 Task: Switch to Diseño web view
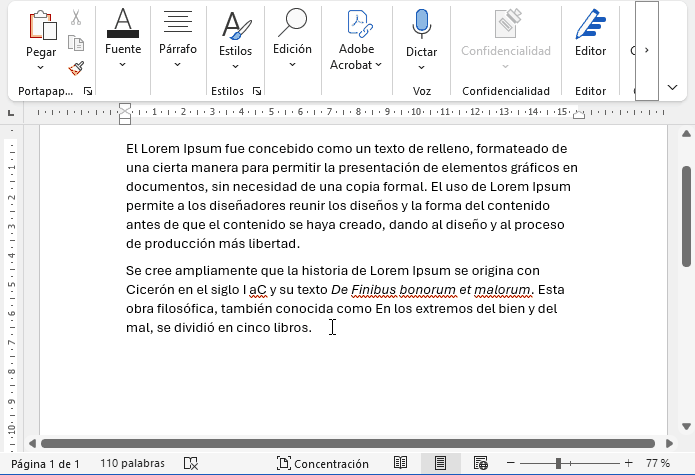pos(480,463)
